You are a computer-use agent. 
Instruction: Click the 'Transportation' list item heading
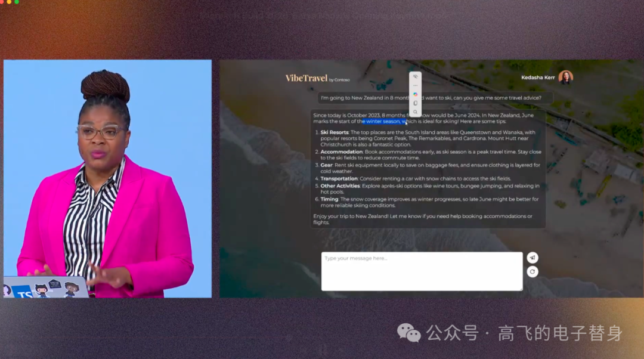(339, 179)
